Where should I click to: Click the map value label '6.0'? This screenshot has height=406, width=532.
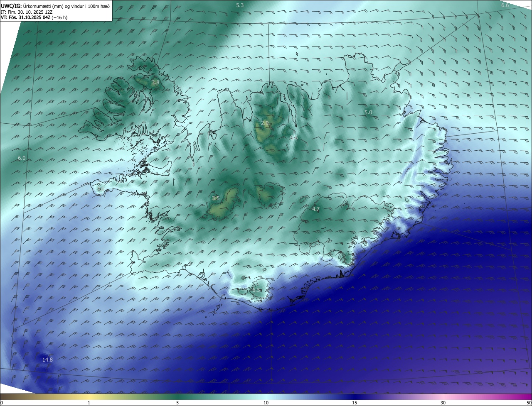[22, 158]
